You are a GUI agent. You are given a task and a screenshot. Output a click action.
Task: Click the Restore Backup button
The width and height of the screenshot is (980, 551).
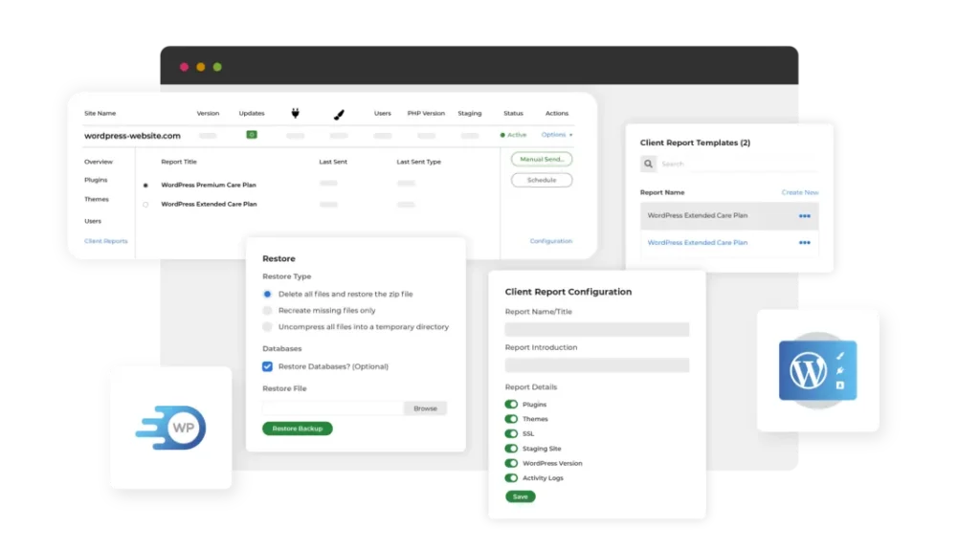point(298,429)
